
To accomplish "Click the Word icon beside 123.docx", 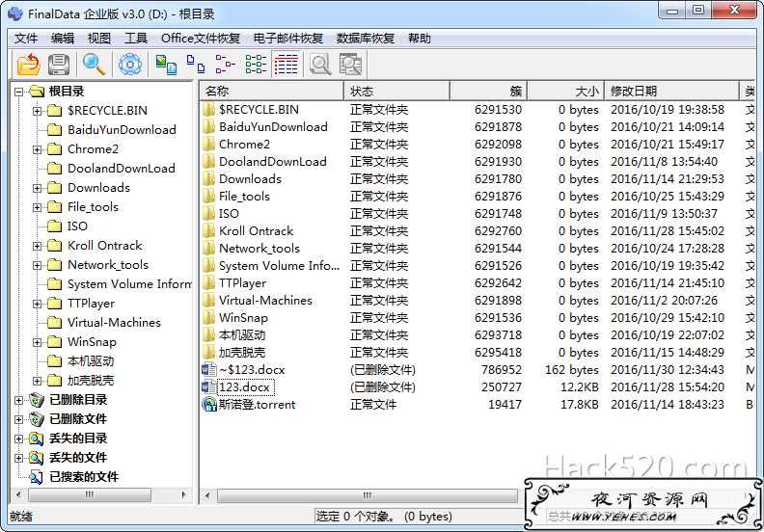I will pos(209,387).
